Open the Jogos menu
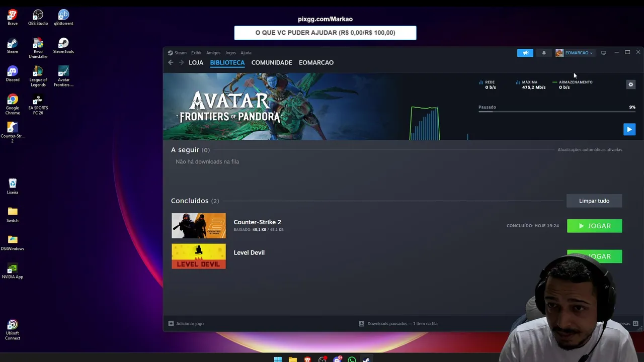This screenshot has height=362, width=644. pos(230,53)
